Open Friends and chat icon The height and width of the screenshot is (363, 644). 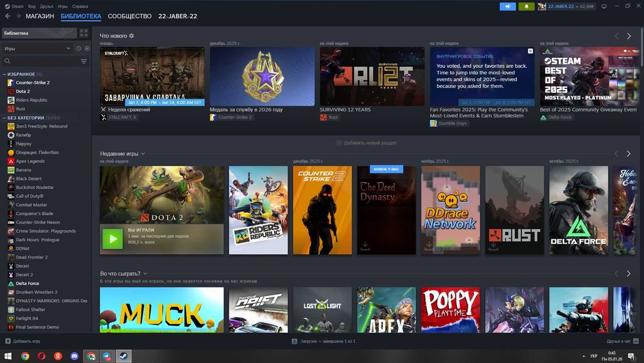pos(636,341)
